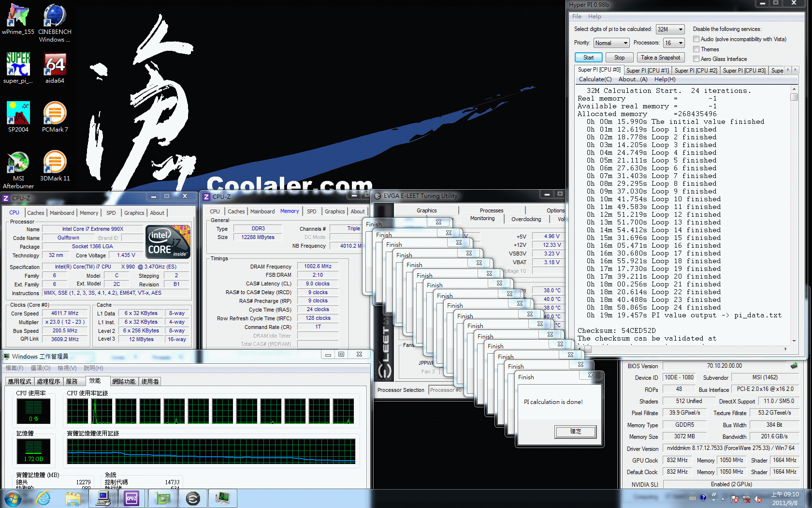Click the action center flag tray icon

735,499
